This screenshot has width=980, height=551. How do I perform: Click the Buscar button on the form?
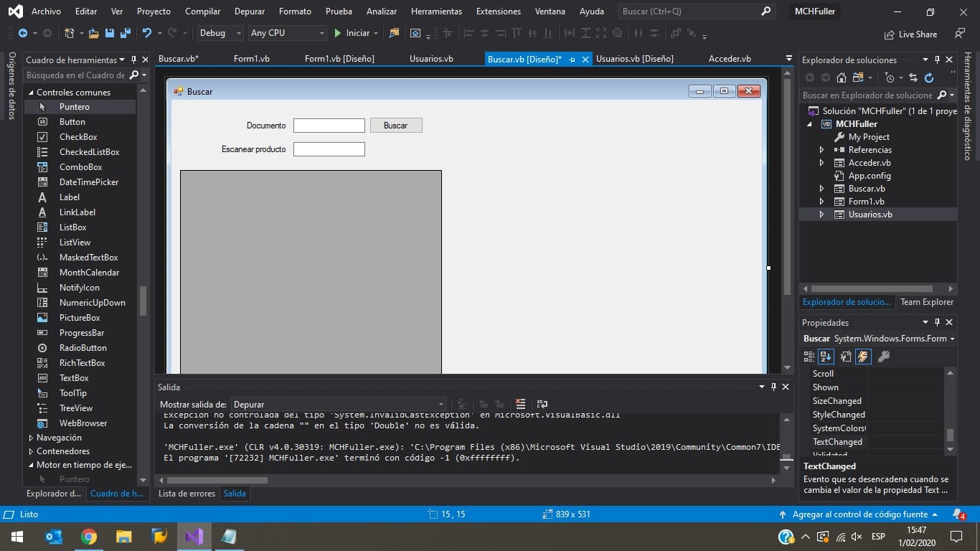click(x=395, y=125)
